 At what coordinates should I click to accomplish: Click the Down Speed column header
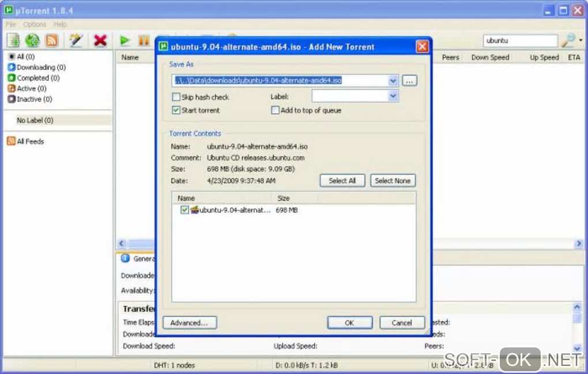point(490,58)
